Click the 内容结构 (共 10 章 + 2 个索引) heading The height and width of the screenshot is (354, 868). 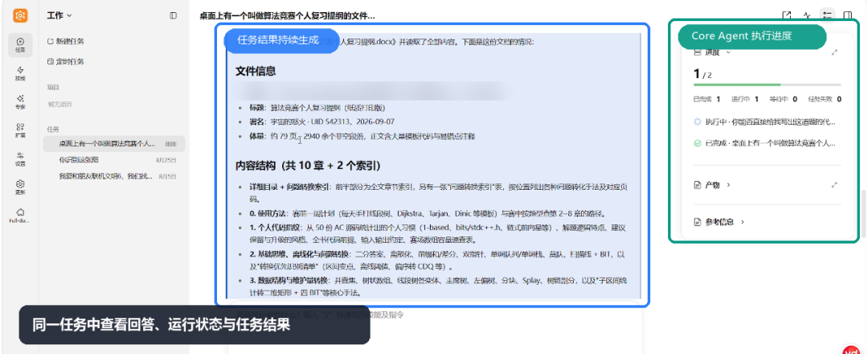tap(308, 167)
